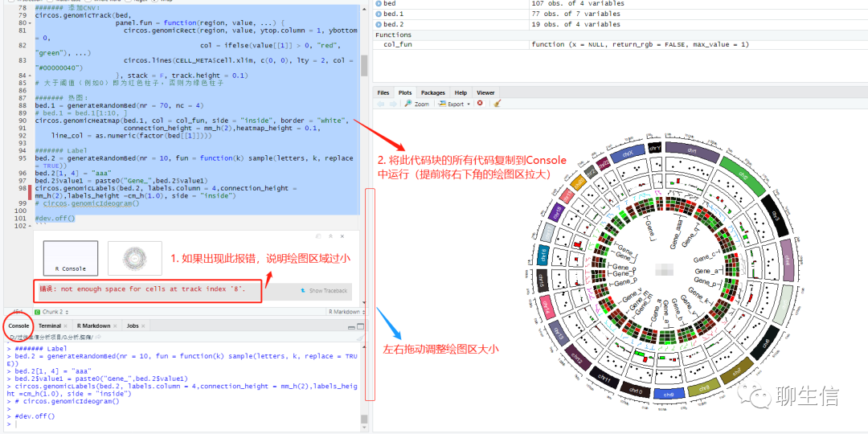Click '19 obs. of 4 variables' value
This screenshot has width=868, height=434.
click(x=574, y=24)
